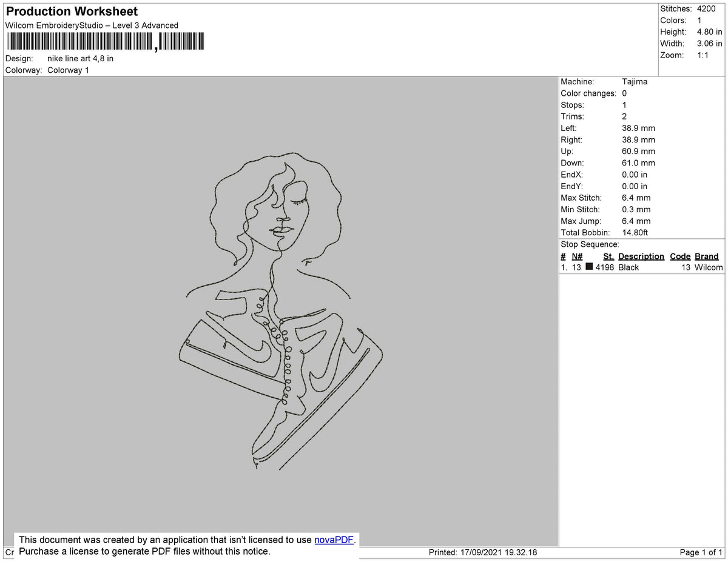The image size is (728, 562).
Task: Select the Colorway 1 label
Action: [x=68, y=70]
